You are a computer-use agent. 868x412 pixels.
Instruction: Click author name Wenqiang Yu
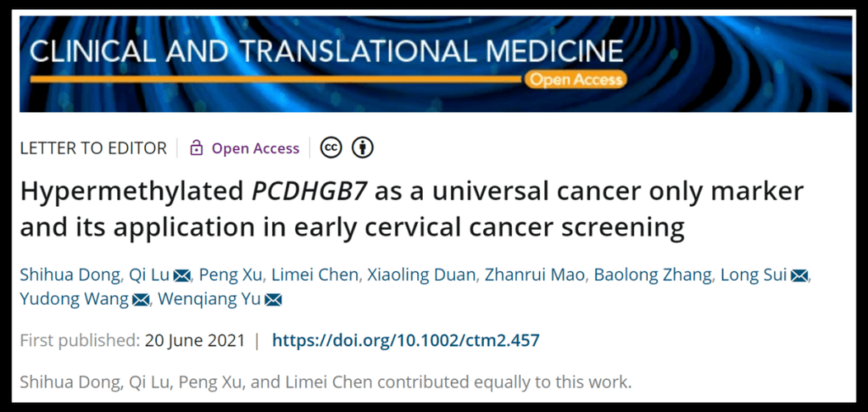[x=209, y=299]
